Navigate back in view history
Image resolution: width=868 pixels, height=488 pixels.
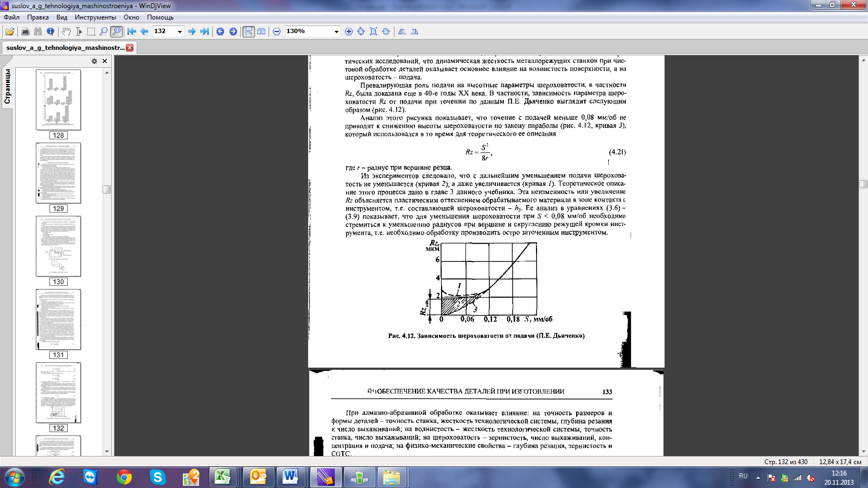[220, 31]
